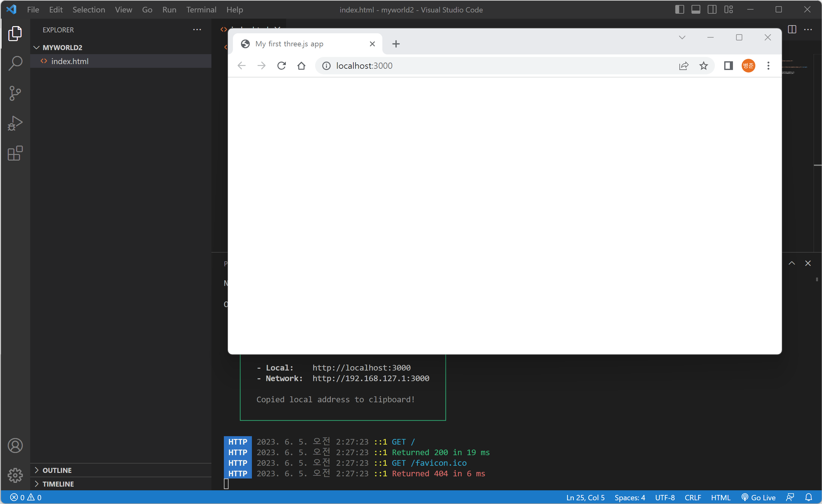
Task: Open the Source Control view
Action: tap(15, 93)
